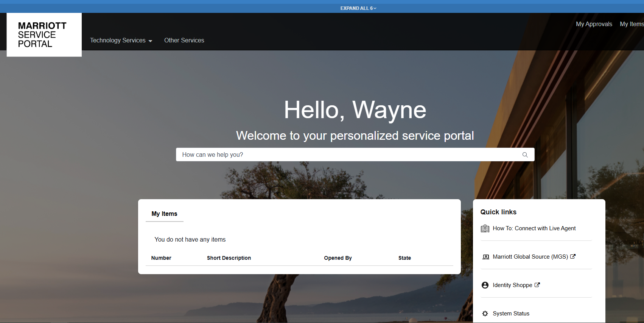Select the My Items tab in the card
This screenshot has height=323, width=644.
tap(165, 214)
